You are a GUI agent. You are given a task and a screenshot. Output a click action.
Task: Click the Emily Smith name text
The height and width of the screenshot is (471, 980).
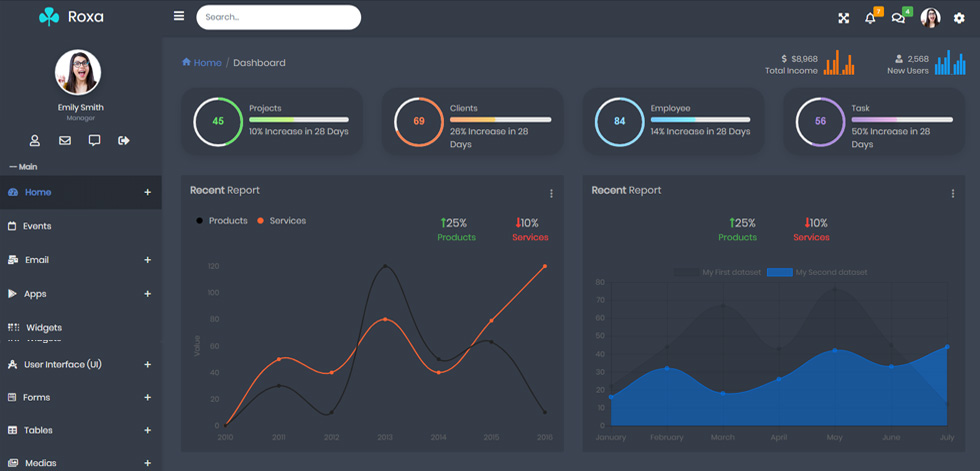[81, 107]
